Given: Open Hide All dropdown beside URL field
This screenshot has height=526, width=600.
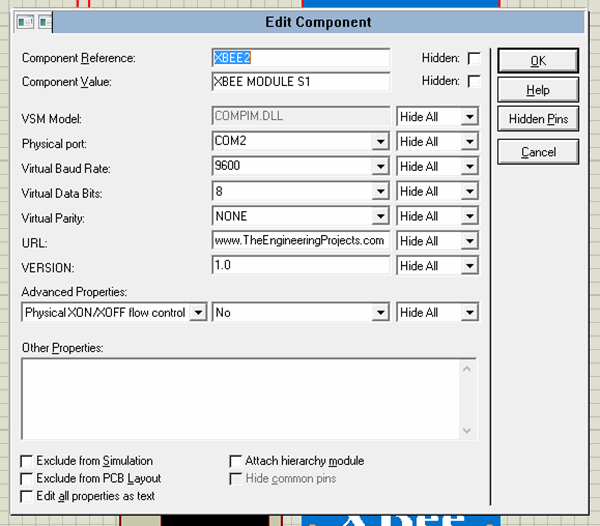Looking at the screenshot, I should (468, 242).
